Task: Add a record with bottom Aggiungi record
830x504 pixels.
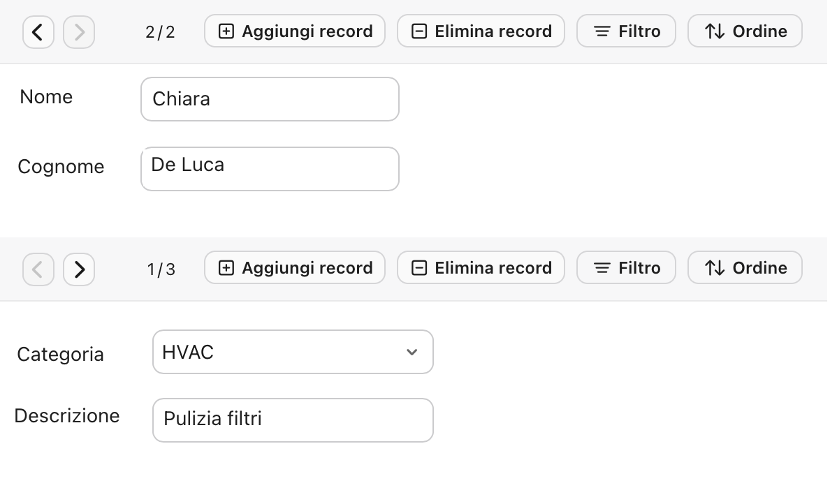Action: point(295,268)
